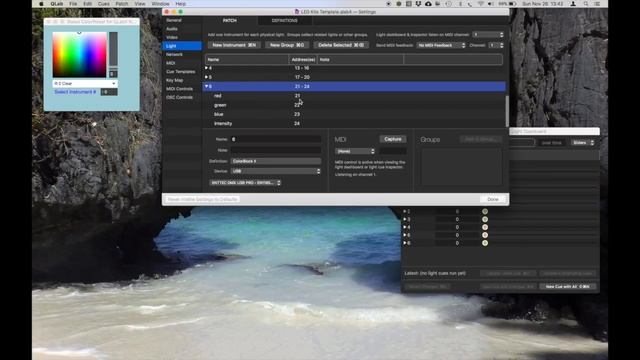Open the color name dropdown in picker
640x360 pixels.
point(85,83)
